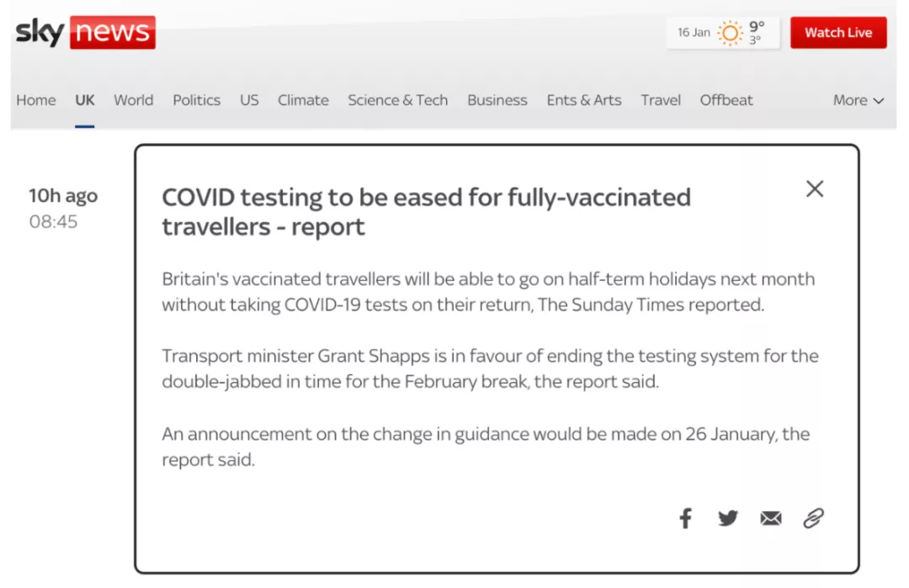Screen dimensions: 909x588
Task: Navigate to the Politics section
Action: click(196, 100)
